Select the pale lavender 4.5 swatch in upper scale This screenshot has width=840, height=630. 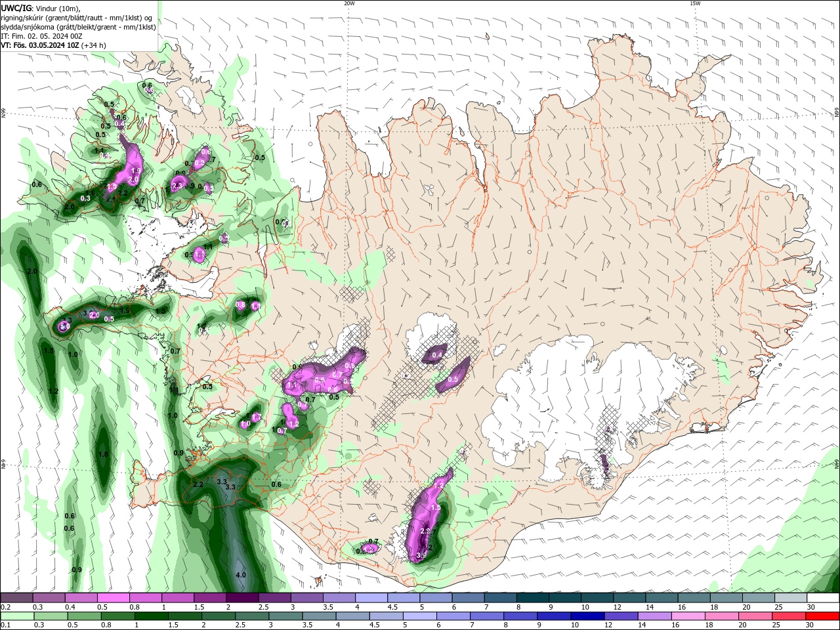[403, 598]
